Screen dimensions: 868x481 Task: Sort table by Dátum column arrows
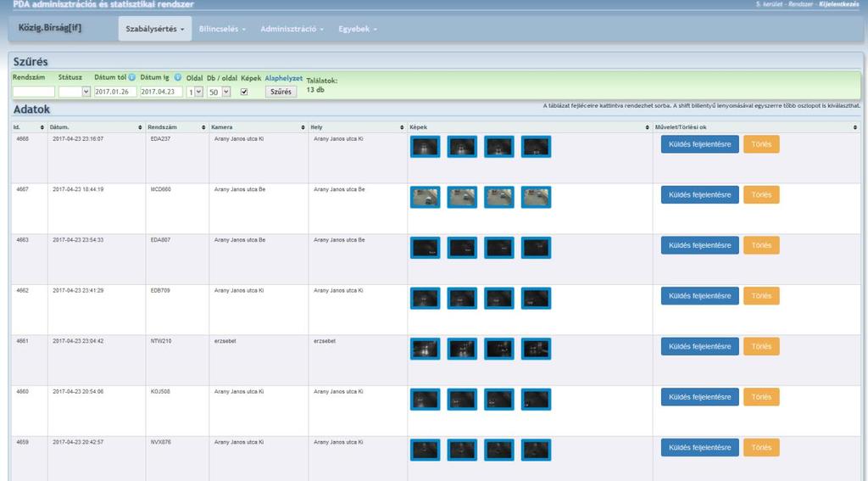[x=140, y=127]
